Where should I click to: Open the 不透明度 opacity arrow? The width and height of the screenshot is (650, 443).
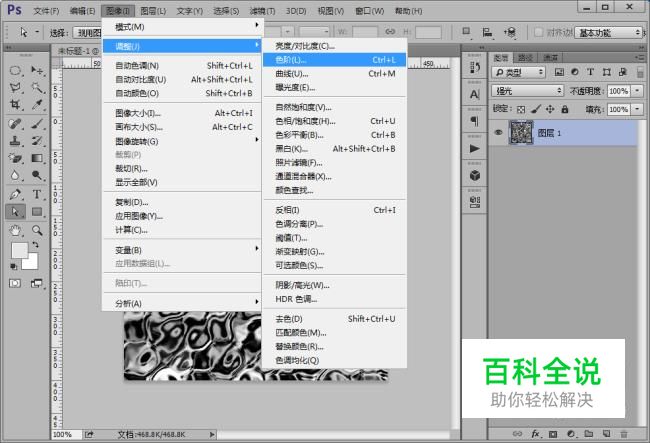(x=638, y=91)
